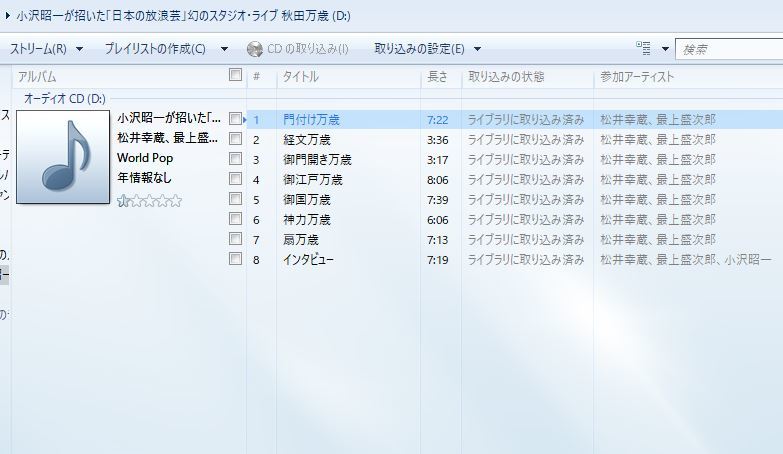This screenshot has height=454, width=783.
Task: Check the box for track 8 インタビュー
Action: coord(235,259)
